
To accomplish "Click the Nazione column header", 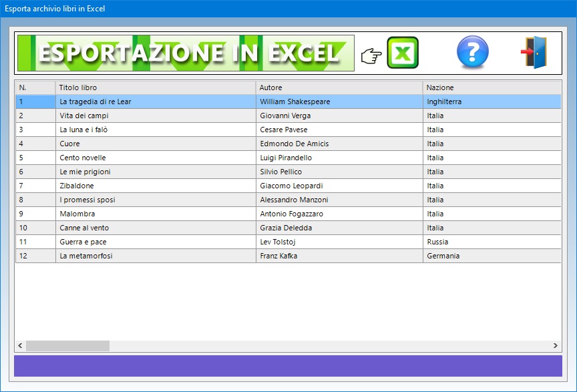I will pos(491,87).
